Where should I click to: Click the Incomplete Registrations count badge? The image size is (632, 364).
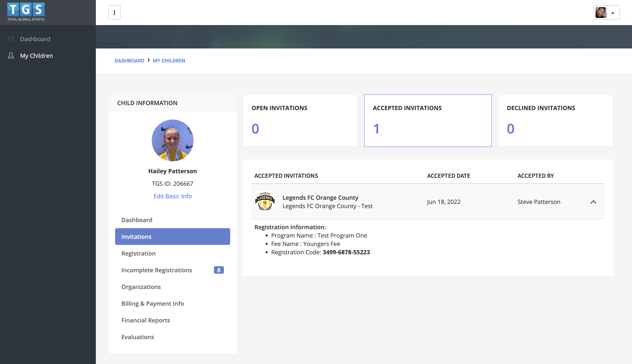[x=218, y=270]
